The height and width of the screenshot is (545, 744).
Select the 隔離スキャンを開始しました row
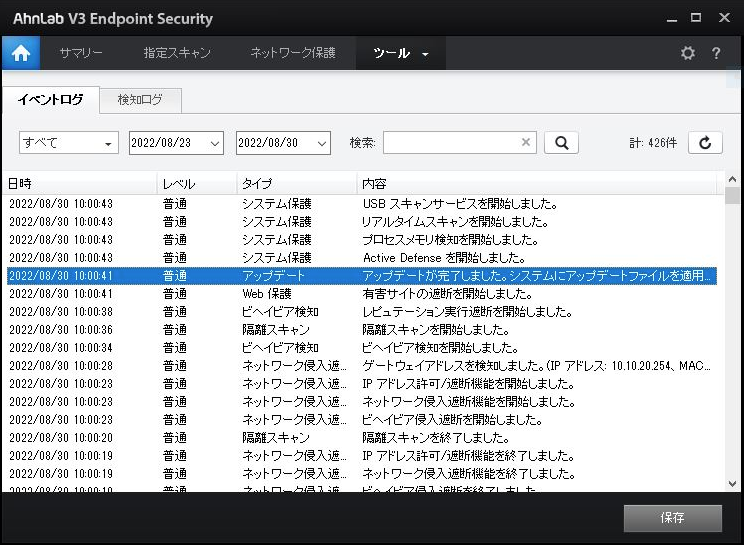click(x=362, y=330)
